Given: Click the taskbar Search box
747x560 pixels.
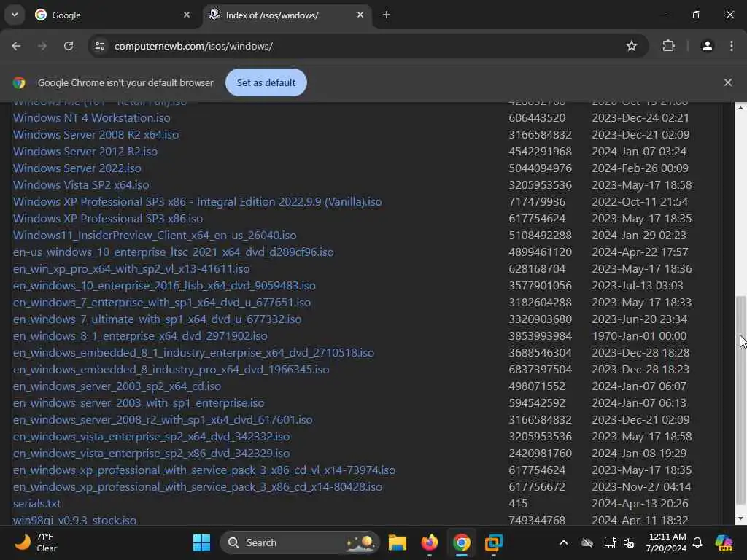Looking at the screenshot, I should click(x=299, y=542).
